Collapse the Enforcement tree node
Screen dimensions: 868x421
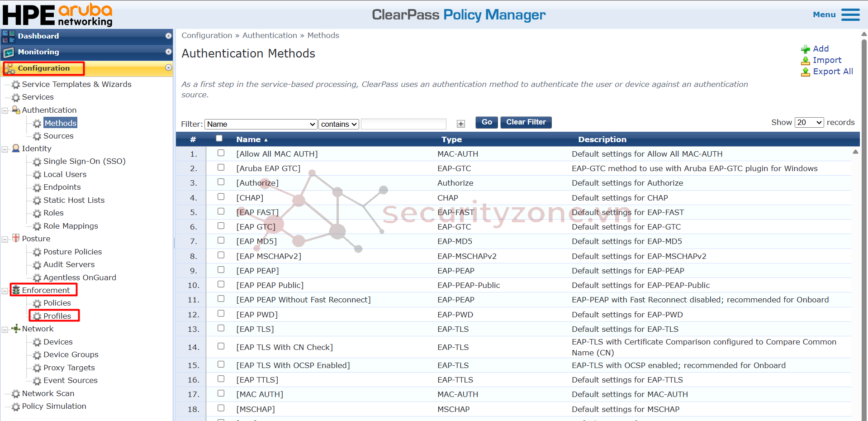click(x=5, y=291)
